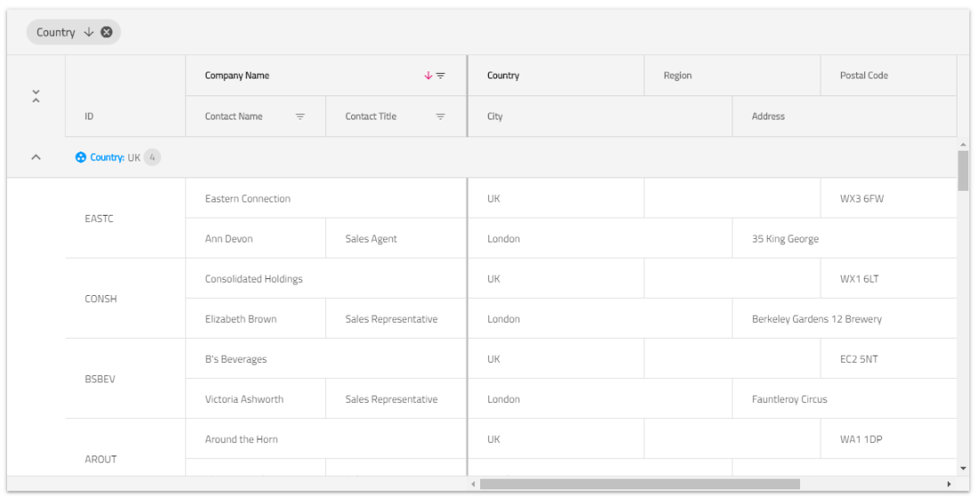This screenshot has height=501, width=980.
Task: Open the Contact Title filter icon
Action: pyautogui.click(x=441, y=117)
